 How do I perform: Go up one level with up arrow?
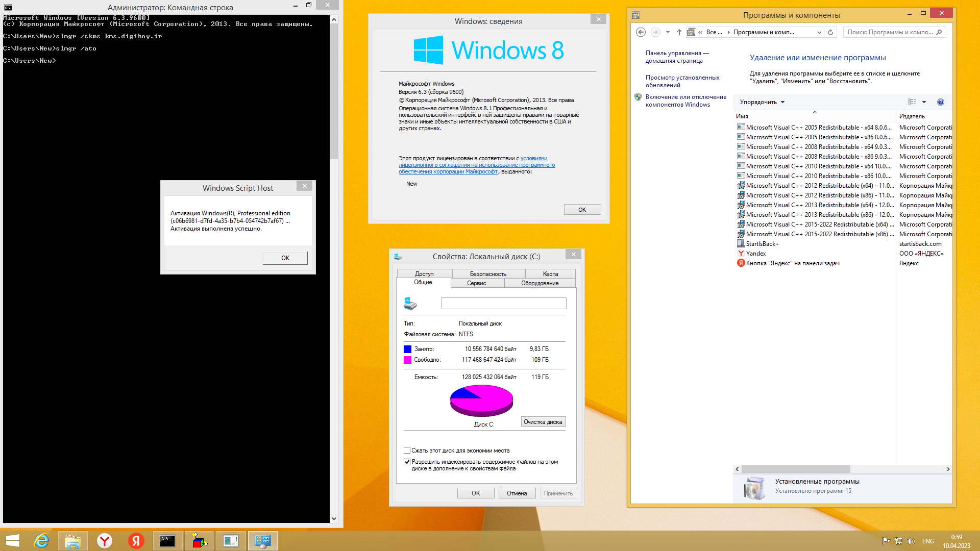click(x=679, y=32)
